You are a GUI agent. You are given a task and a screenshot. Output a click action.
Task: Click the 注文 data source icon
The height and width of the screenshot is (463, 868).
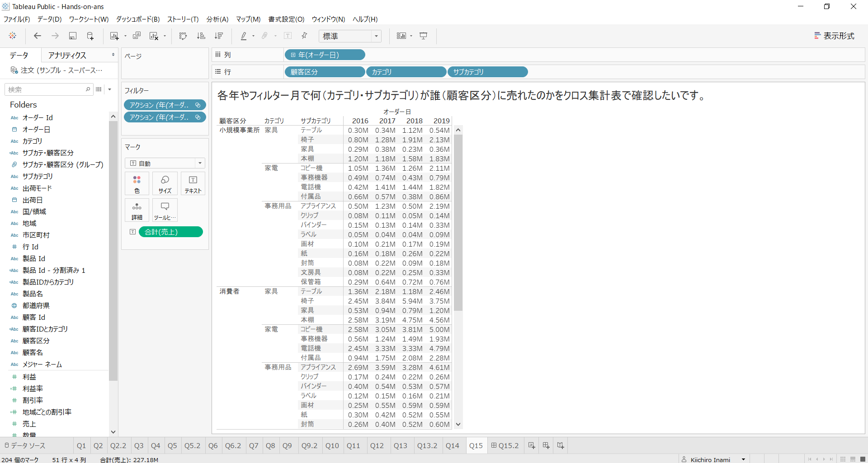click(x=14, y=70)
